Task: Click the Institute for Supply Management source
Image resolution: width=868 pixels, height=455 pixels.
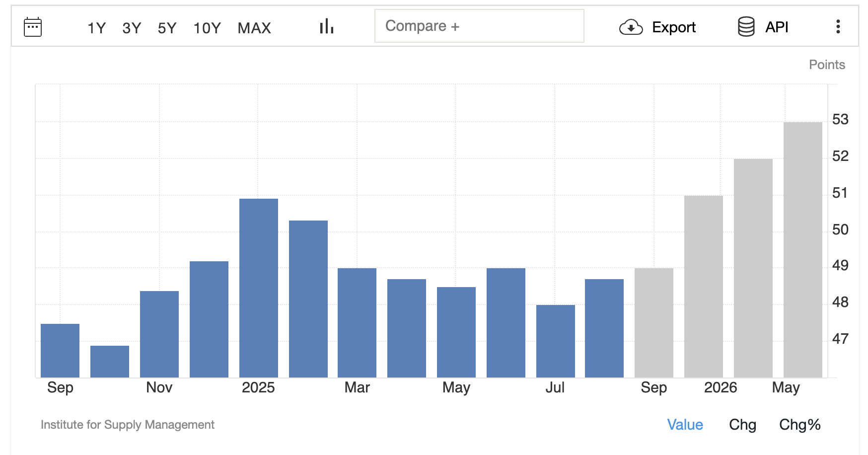Action: (x=128, y=425)
